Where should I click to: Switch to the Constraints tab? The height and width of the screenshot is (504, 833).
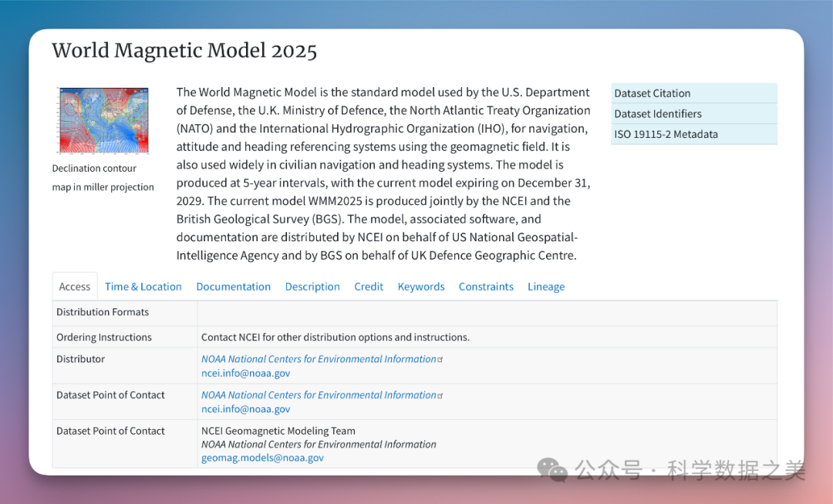[486, 287]
